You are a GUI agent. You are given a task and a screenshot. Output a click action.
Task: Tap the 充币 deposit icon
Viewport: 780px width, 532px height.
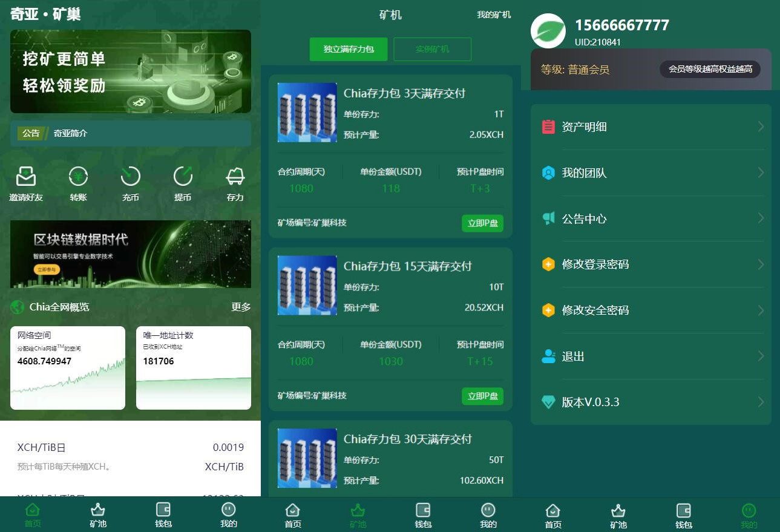(x=130, y=176)
